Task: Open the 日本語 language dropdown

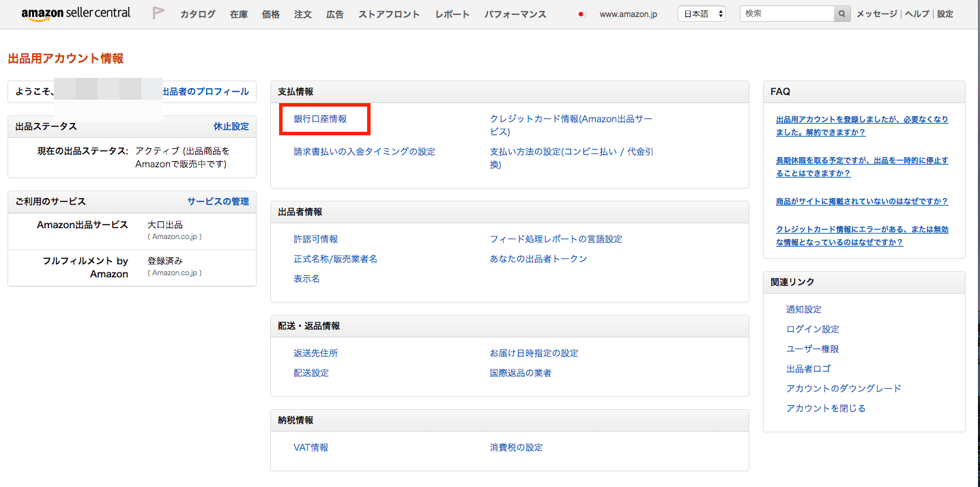Action: coord(702,14)
